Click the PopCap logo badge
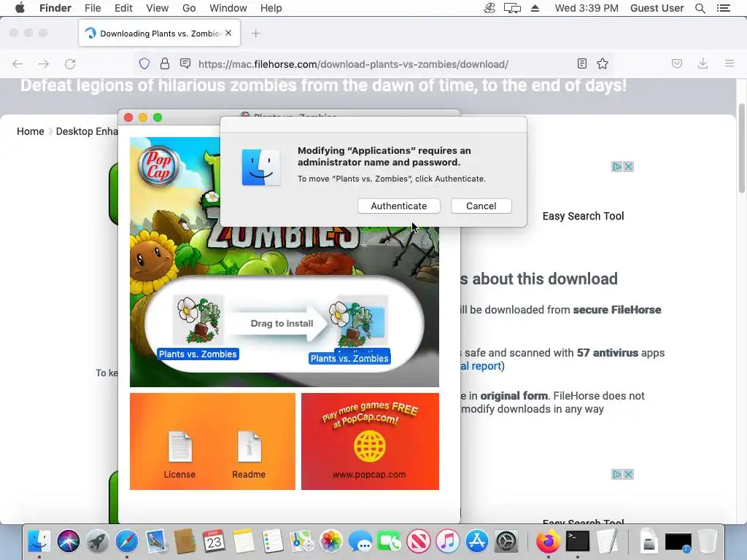Image resolution: width=747 pixels, height=560 pixels. [158, 166]
